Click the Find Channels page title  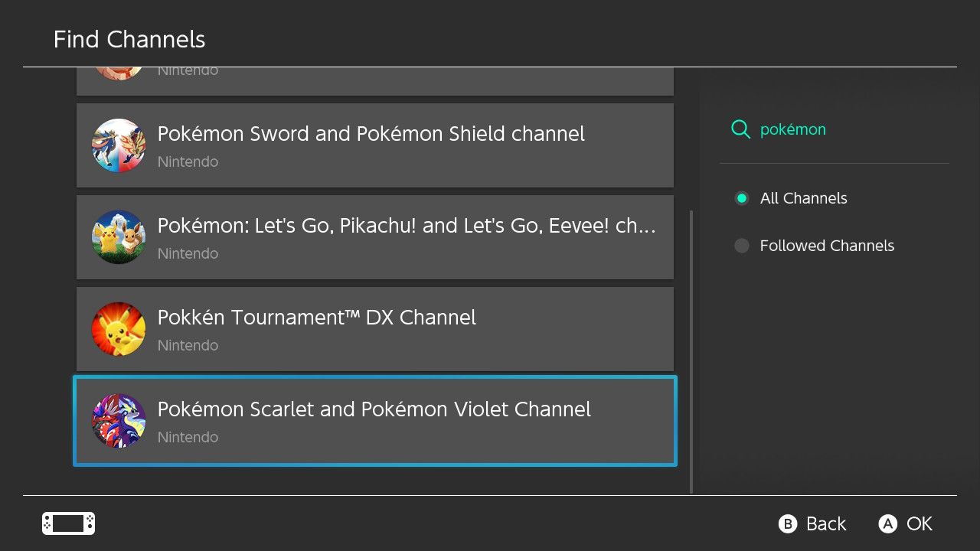(x=129, y=39)
